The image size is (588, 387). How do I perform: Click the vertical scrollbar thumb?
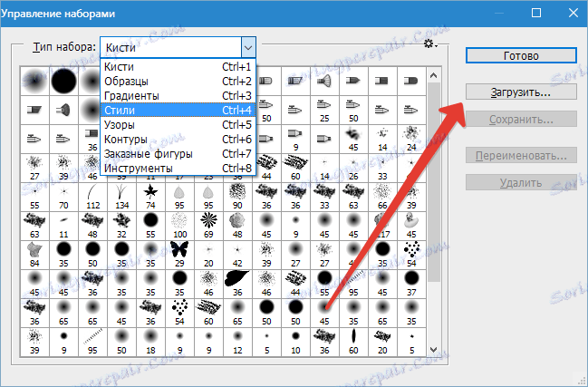click(433, 182)
